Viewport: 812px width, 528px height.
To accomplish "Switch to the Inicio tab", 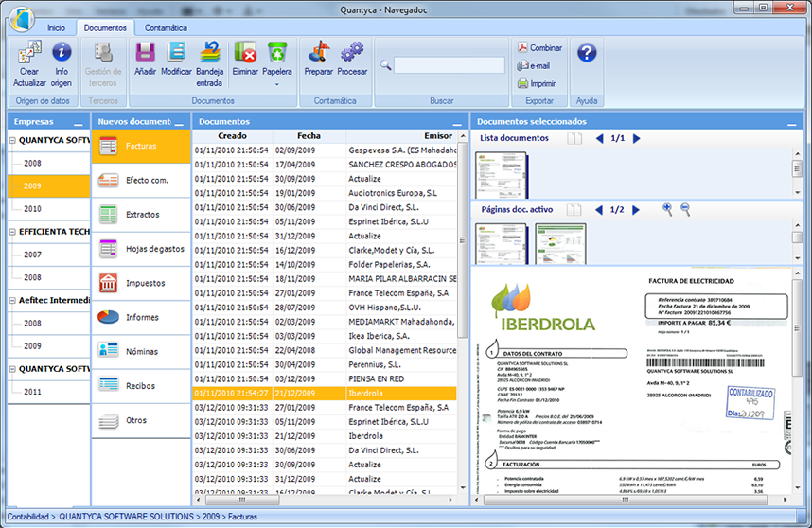I will (x=57, y=28).
